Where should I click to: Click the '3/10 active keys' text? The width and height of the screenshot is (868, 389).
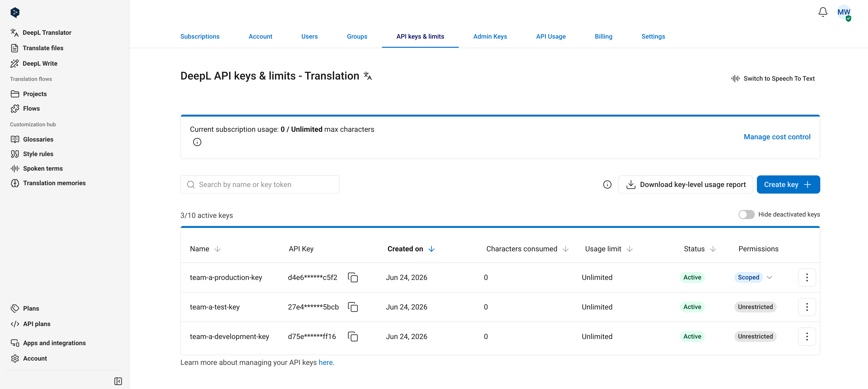pyautogui.click(x=207, y=216)
